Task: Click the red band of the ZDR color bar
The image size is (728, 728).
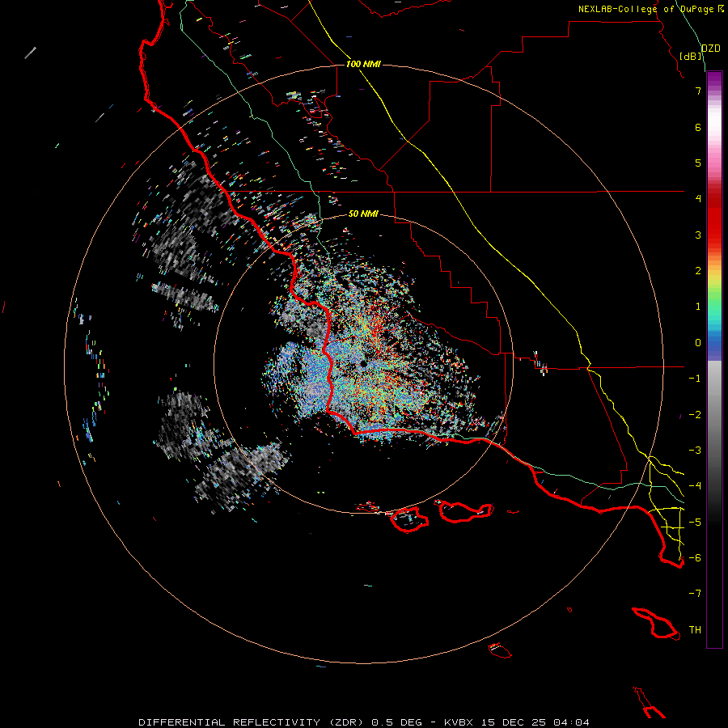Action: (714, 218)
